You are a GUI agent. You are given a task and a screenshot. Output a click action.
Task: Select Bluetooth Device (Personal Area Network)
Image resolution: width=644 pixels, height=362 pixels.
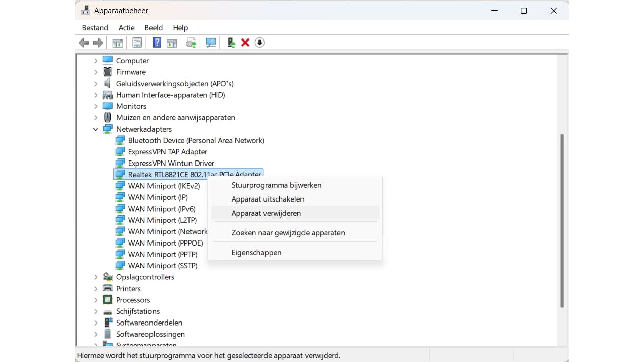pyautogui.click(x=196, y=140)
